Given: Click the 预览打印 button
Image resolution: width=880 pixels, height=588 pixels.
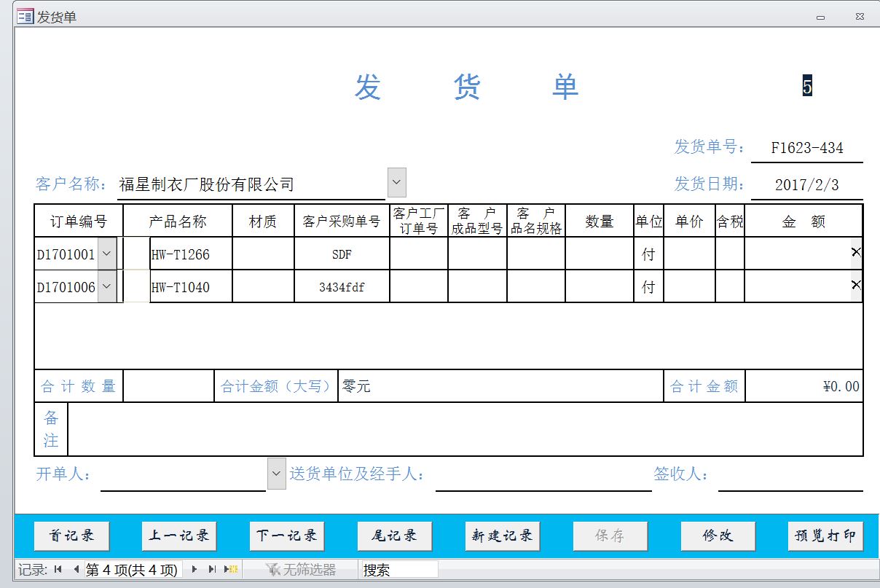Looking at the screenshot, I should 825,536.
